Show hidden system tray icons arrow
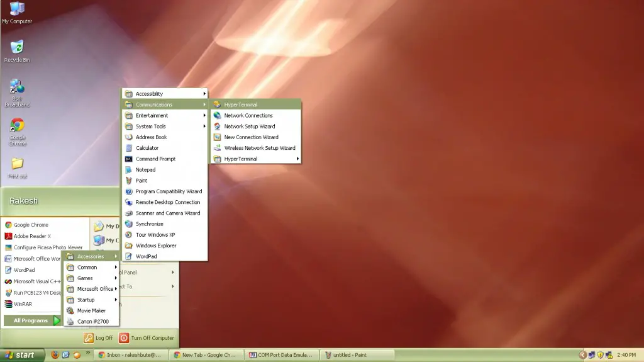Image resolution: width=644 pixels, height=362 pixels. (x=582, y=355)
